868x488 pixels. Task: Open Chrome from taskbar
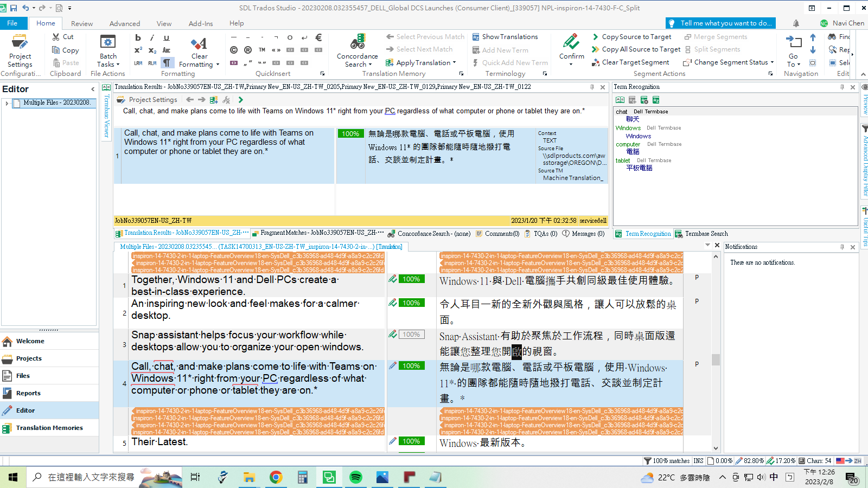[276, 477]
